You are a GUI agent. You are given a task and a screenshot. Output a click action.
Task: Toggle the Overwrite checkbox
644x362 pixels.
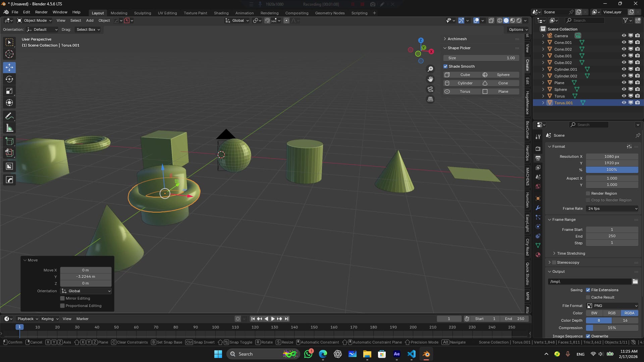point(588,336)
